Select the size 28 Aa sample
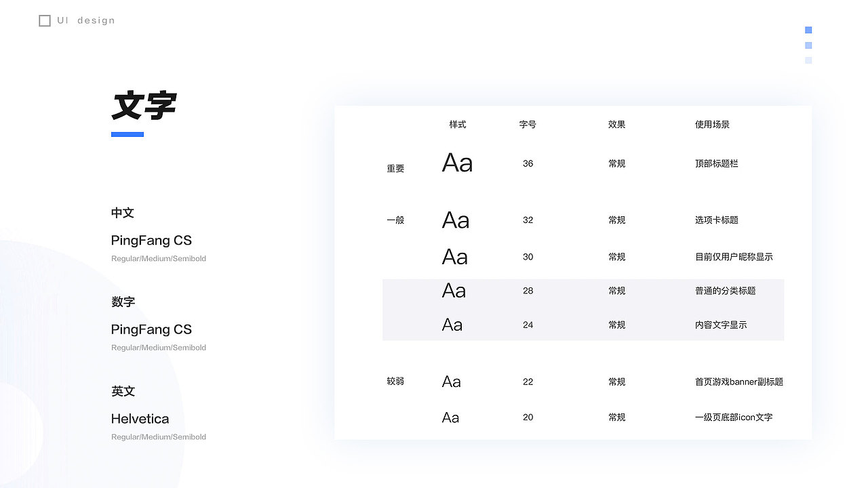The height and width of the screenshot is (488, 868). click(x=454, y=291)
